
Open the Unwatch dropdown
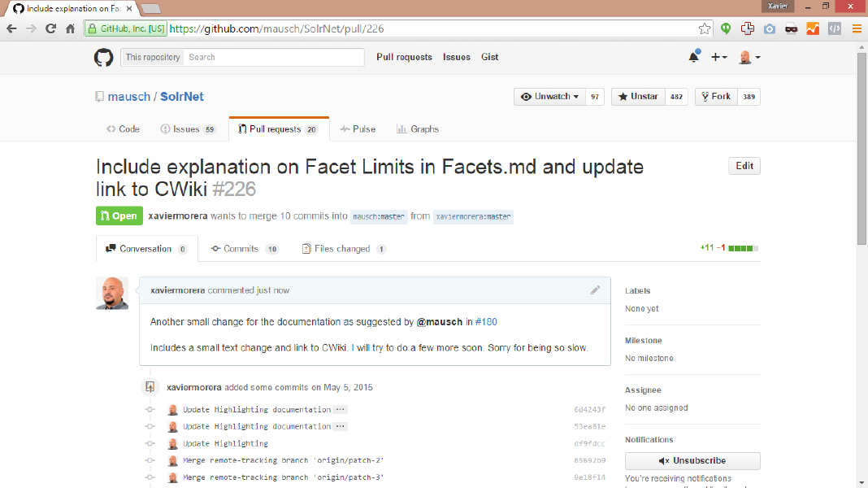[549, 97]
